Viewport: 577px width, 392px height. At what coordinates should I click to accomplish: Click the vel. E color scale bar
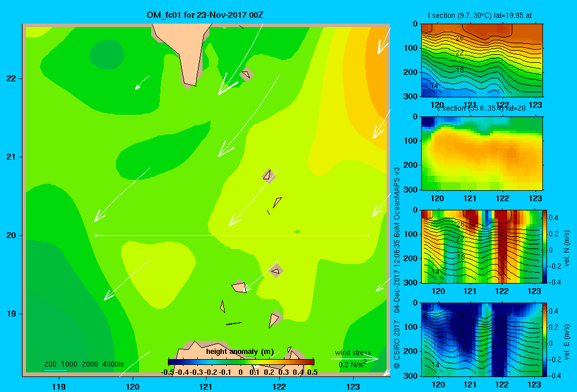pyautogui.click(x=545, y=340)
